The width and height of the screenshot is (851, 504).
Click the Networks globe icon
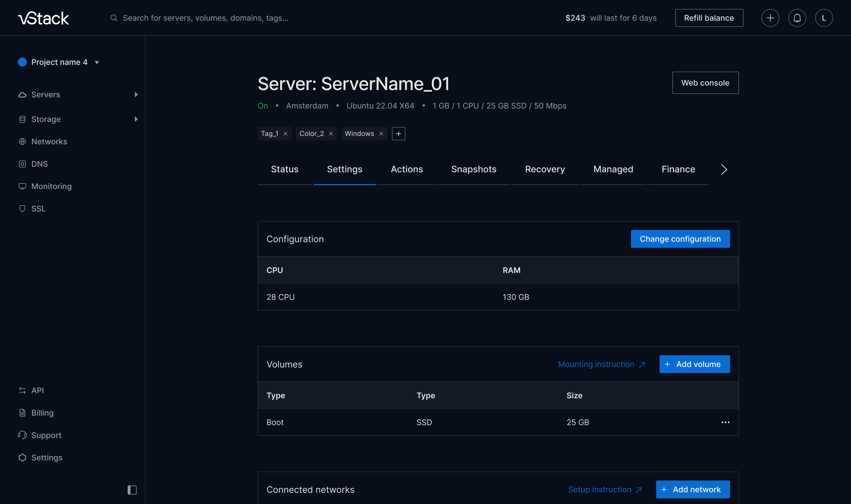point(22,142)
